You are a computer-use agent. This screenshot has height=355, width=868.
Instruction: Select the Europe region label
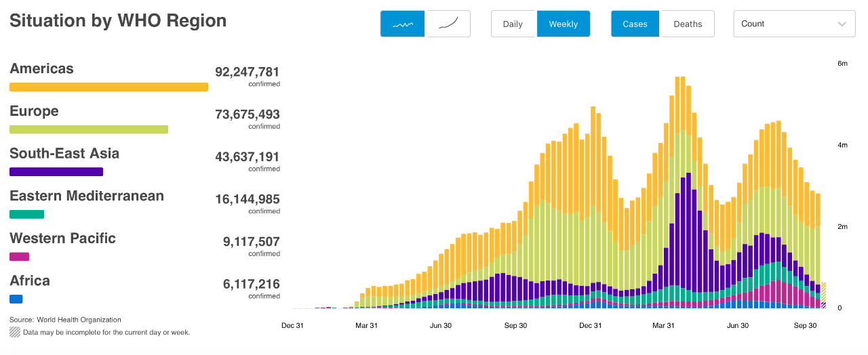pyautogui.click(x=34, y=111)
